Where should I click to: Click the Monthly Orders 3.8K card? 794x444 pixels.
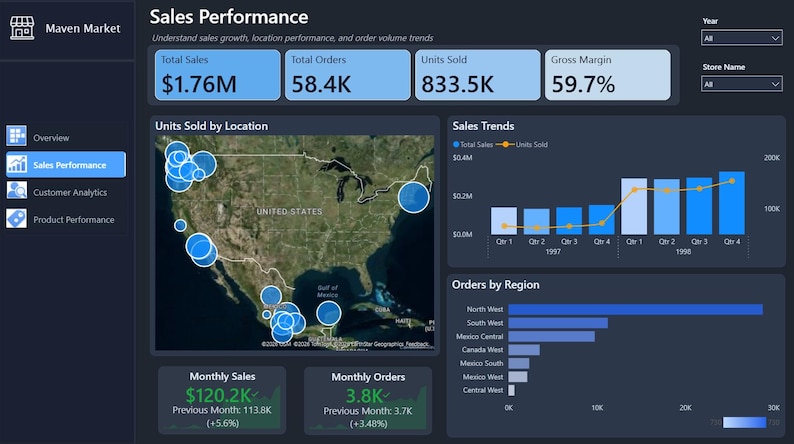[368, 400]
